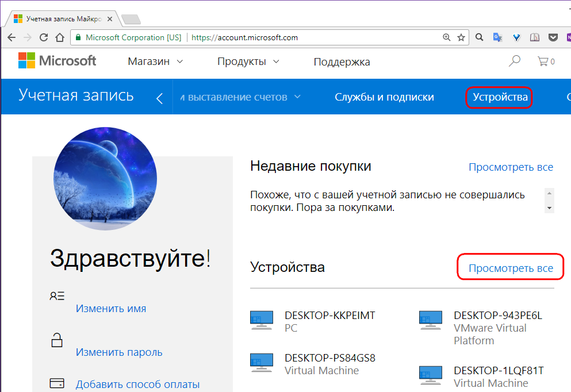Click the Здравствуйте! greeting text
Screen dimensions: 571x392
point(131,259)
